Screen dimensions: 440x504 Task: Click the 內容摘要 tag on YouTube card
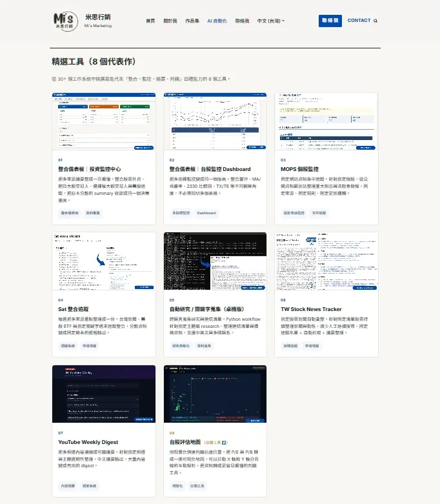68,485
